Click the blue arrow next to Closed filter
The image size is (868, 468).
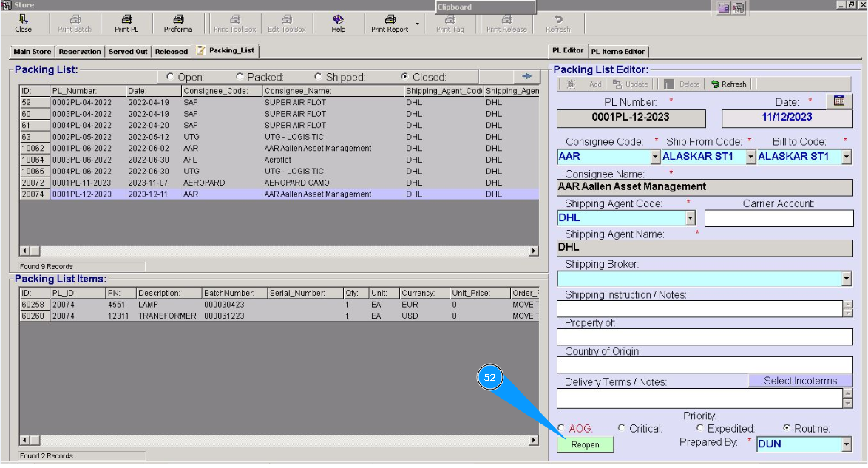click(x=527, y=76)
